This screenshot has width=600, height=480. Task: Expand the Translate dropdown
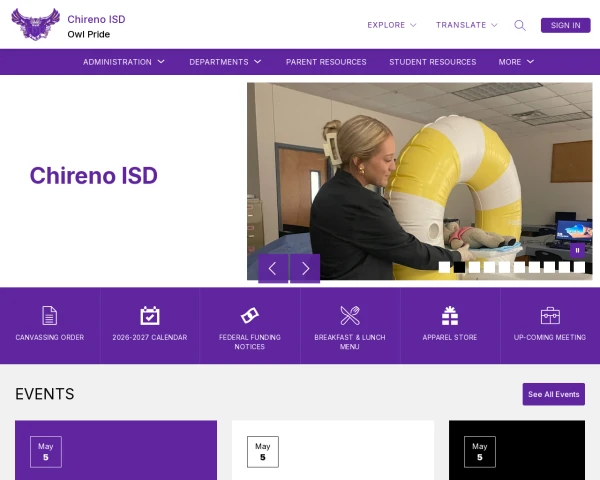[x=466, y=25]
